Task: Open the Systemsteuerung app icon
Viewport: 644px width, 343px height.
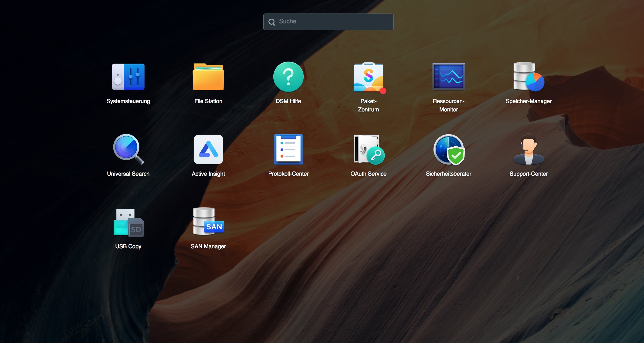Action: click(128, 77)
